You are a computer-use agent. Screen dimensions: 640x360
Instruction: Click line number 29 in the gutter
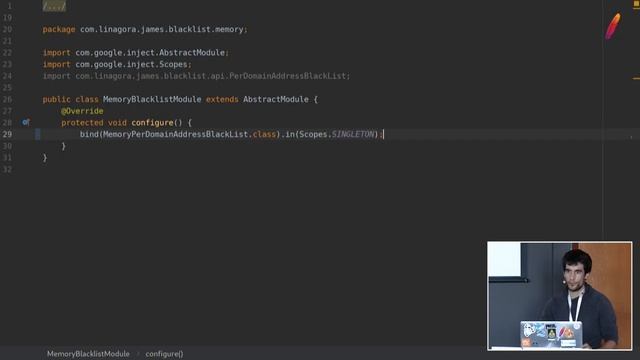tap(7, 134)
